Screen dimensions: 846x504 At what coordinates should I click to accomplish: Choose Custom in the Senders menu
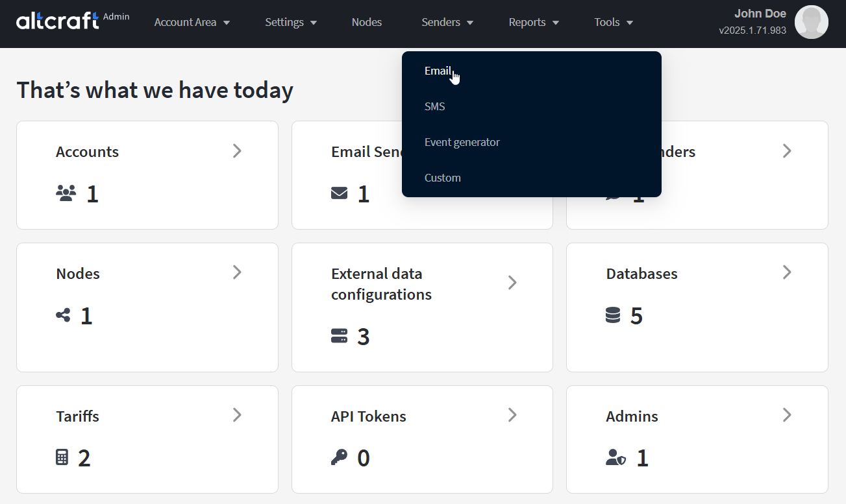pos(443,178)
